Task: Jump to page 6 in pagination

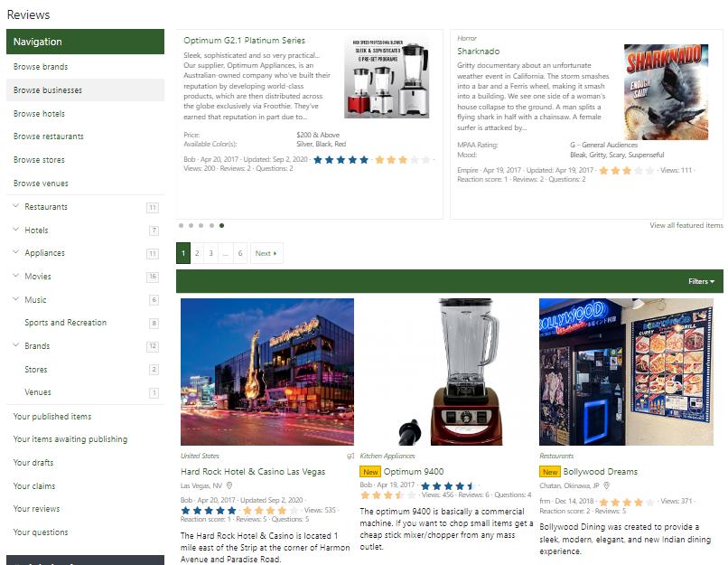Action: coord(240,253)
